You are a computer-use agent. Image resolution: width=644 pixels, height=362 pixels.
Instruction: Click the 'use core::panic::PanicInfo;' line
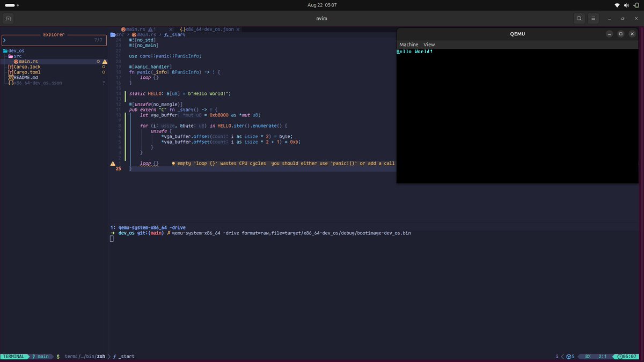(x=165, y=56)
